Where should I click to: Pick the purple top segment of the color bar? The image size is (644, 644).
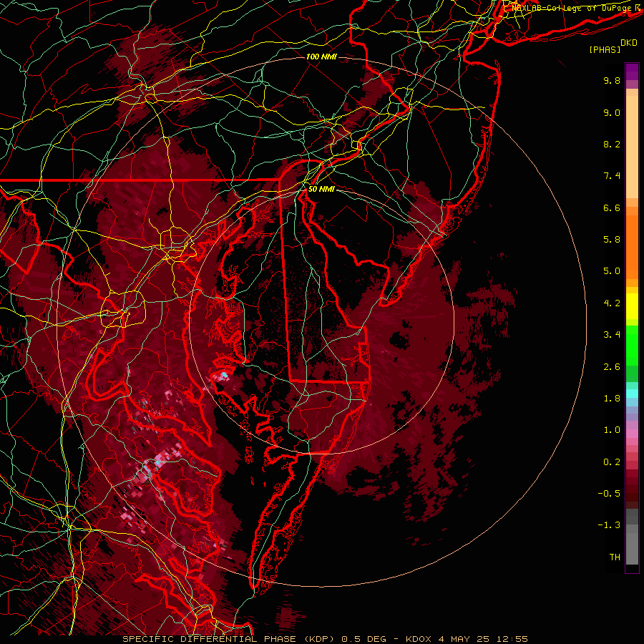point(632,72)
